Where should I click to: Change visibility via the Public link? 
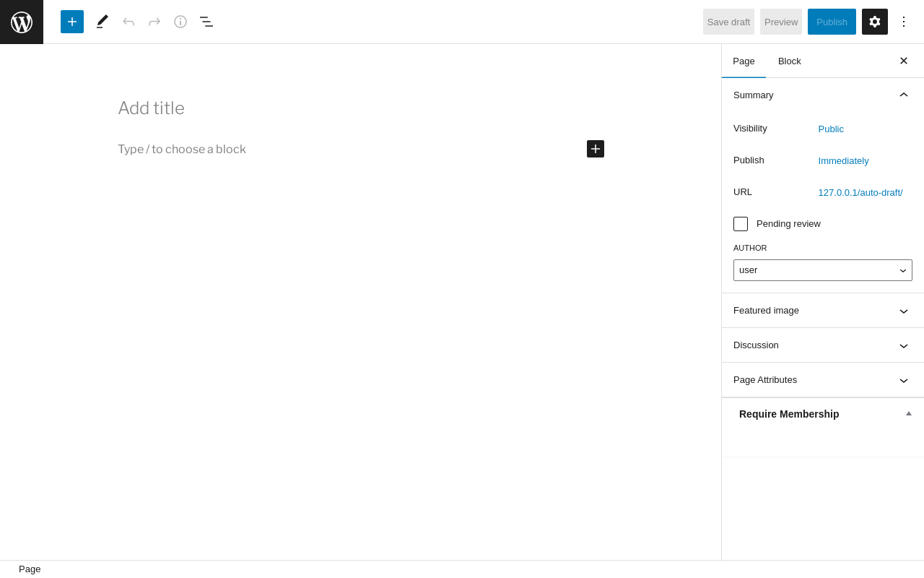click(x=831, y=129)
